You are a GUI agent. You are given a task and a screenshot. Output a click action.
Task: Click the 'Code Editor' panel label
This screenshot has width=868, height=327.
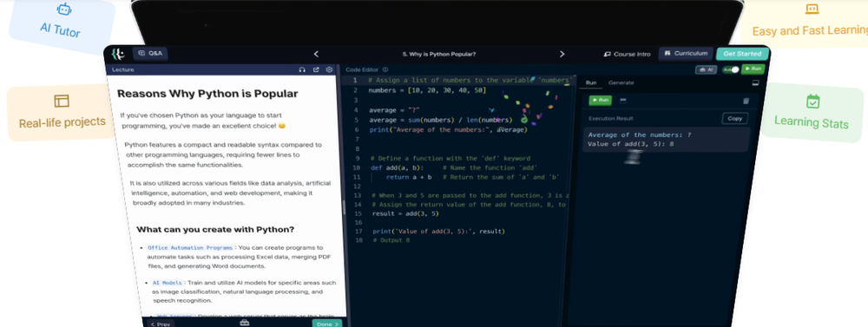point(362,69)
